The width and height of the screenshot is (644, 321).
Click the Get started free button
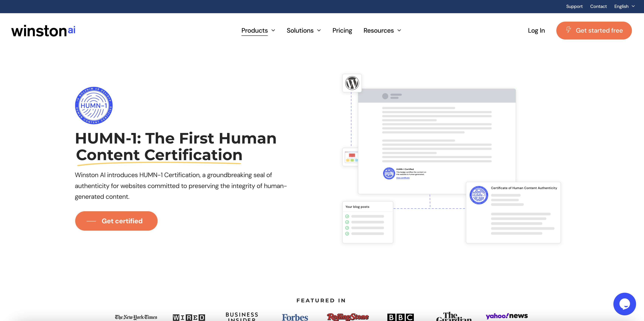(594, 30)
